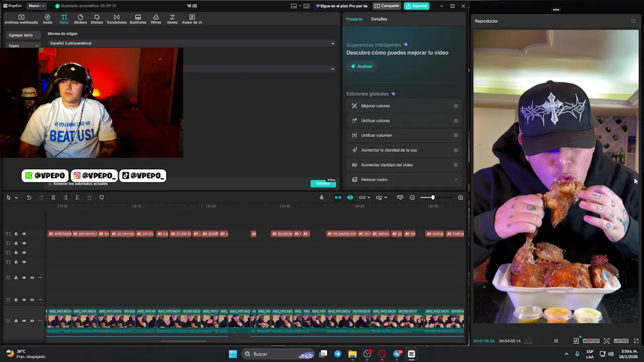Lock the subtitle text track

click(x=16, y=234)
